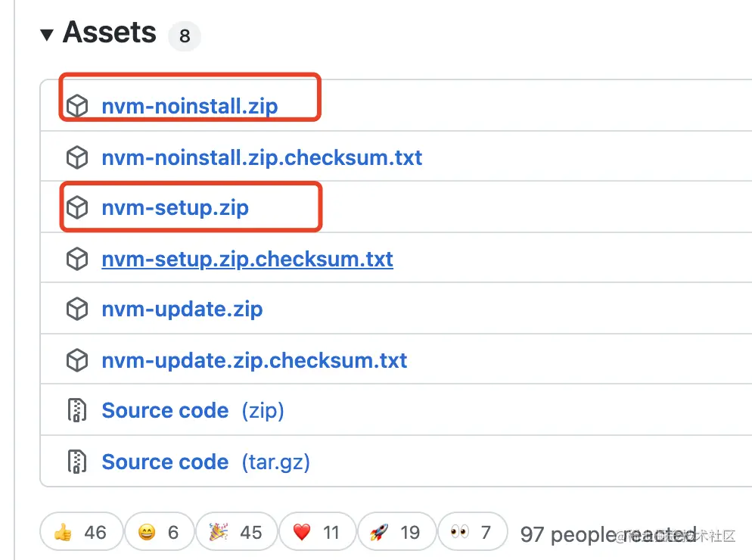This screenshot has width=752, height=560.
Task: Click zip file icon beside Source code (tar.gz)
Action: coord(76,462)
